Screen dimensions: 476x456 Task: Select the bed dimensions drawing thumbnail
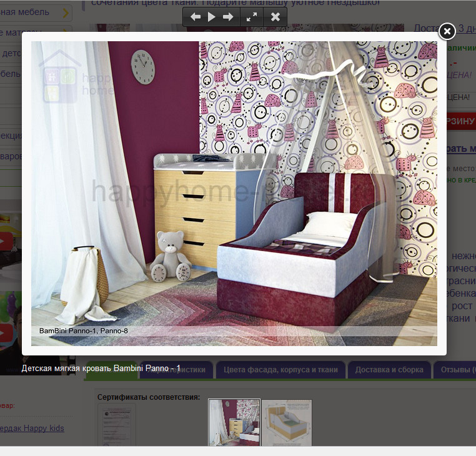(x=286, y=422)
